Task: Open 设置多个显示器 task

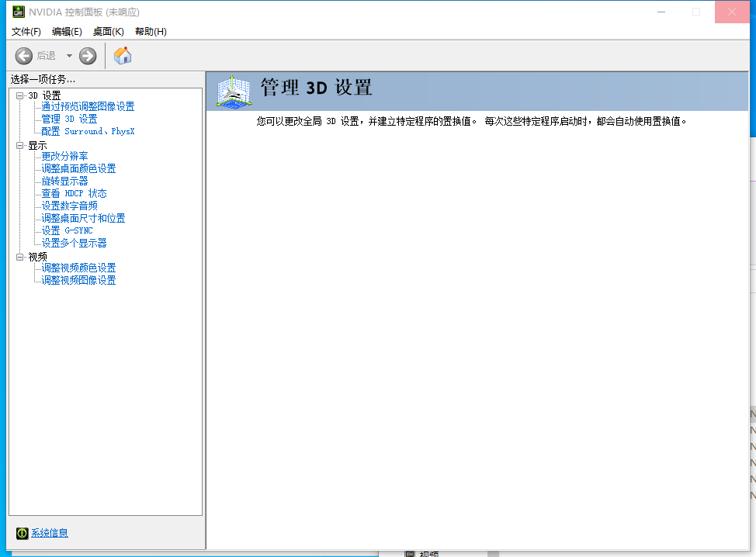Action: pos(74,244)
